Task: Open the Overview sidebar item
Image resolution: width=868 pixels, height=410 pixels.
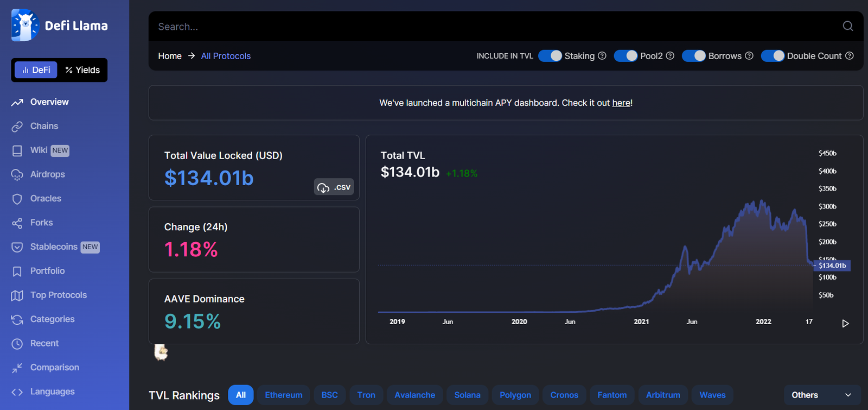Action: pos(40,102)
